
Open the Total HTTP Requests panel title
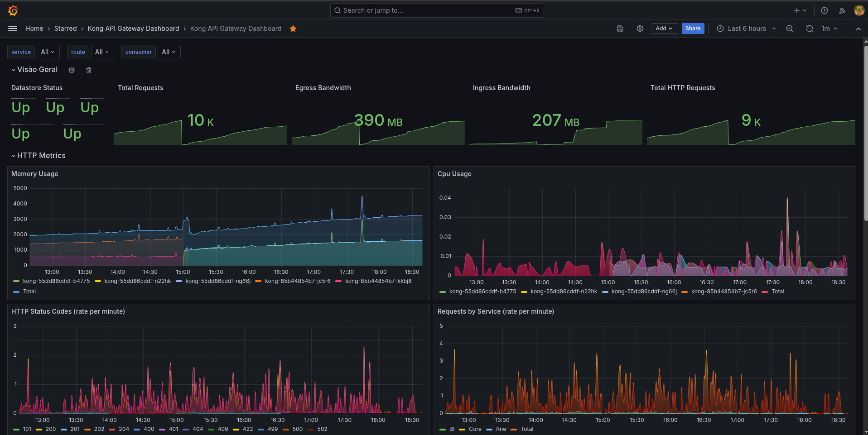click(x=683, y=88)
